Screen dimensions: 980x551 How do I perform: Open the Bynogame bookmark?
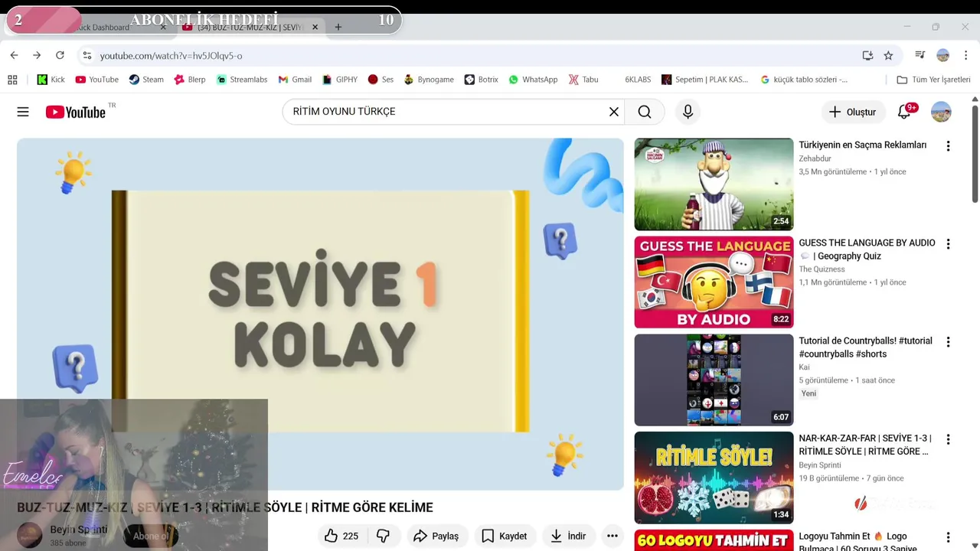(429, 80)
